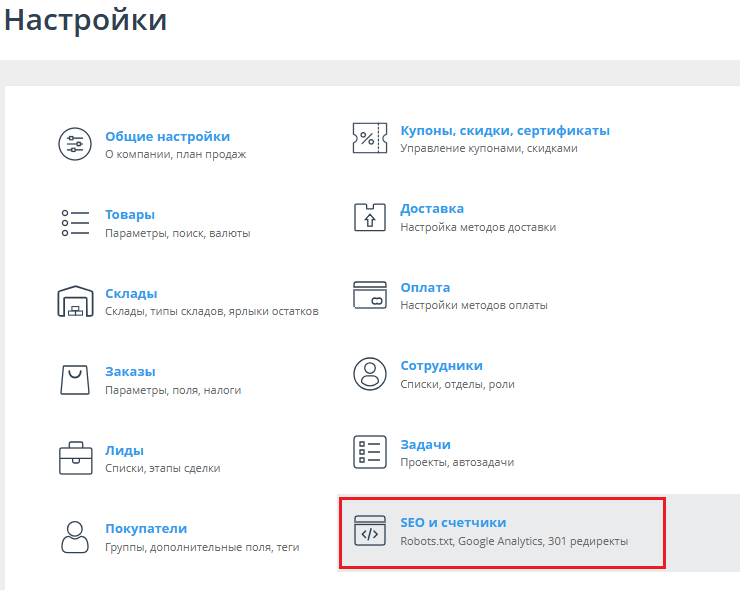Open the Сотрудники settings link

[x=441, y=365]
